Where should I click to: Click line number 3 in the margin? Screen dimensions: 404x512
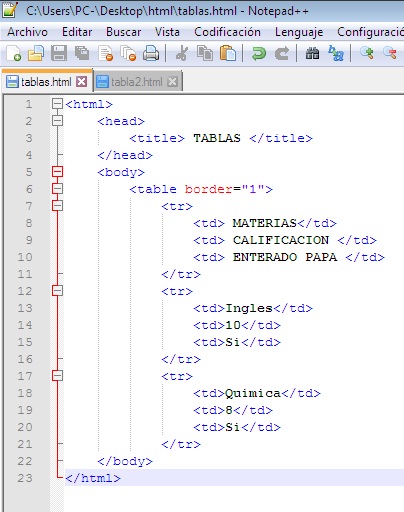pos(29,138)
